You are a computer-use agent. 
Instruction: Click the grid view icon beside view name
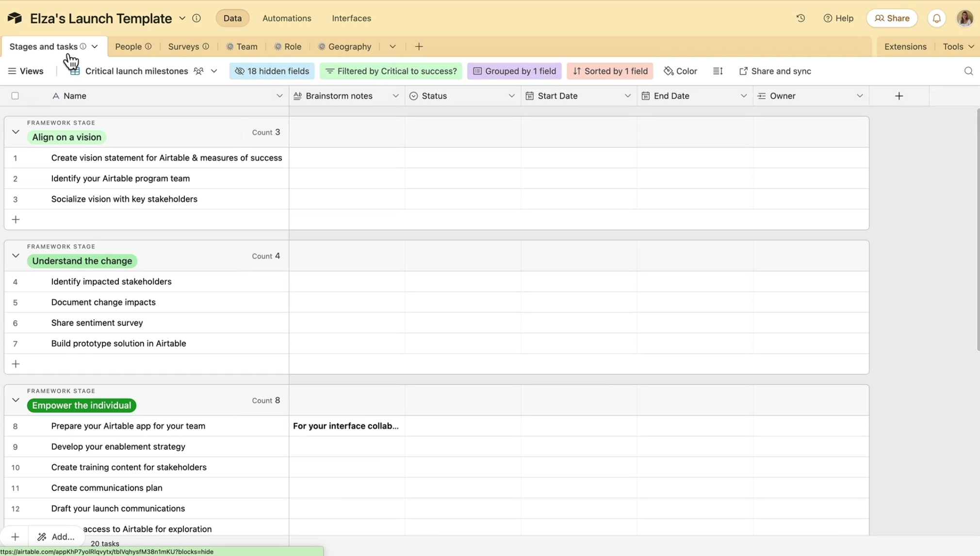coord(74,71)
